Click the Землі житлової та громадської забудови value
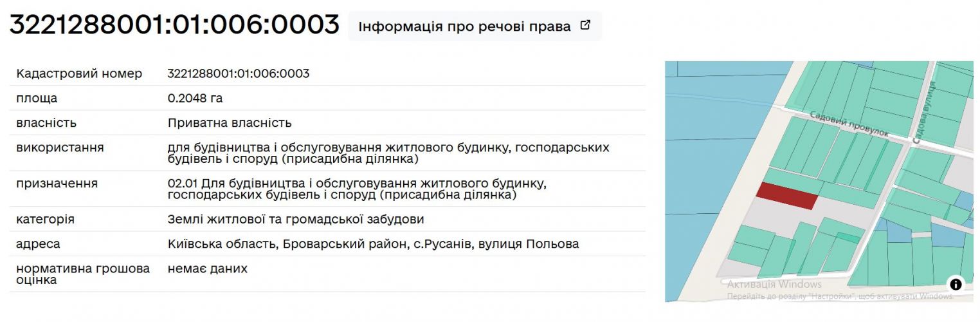The width and height of the screenshot is (980, 322). (x=296, y=220)
